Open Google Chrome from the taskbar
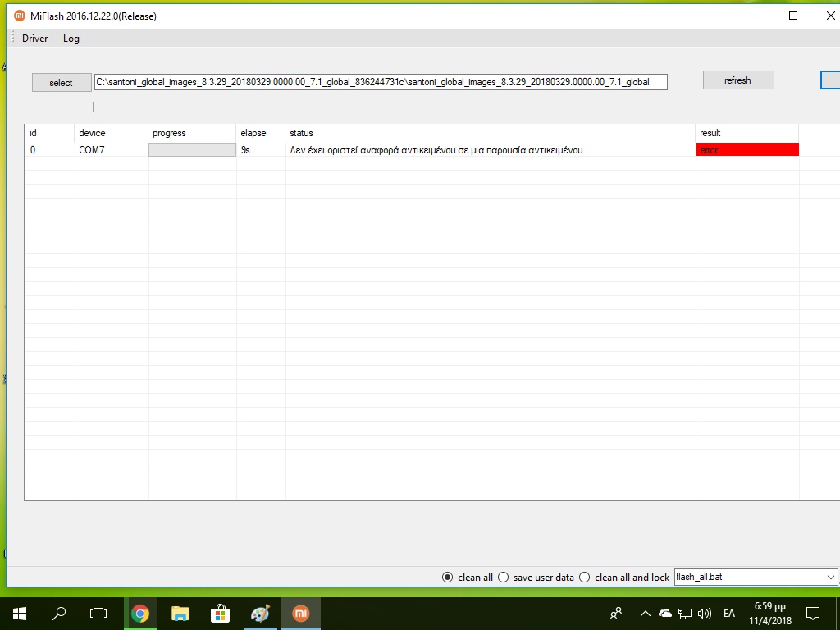The width and height of the screenshot is (840, 630). (x=140, y=614)
